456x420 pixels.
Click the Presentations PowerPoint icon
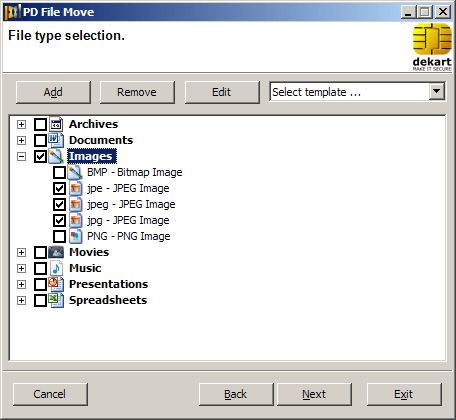pos(56,284)
